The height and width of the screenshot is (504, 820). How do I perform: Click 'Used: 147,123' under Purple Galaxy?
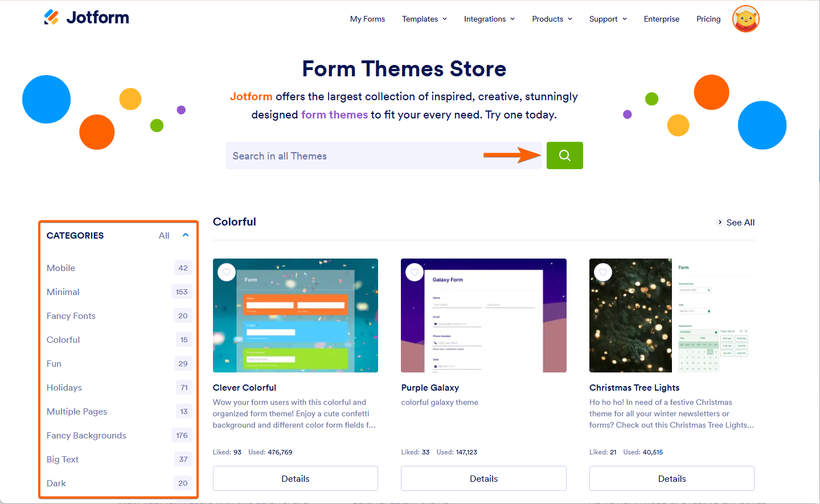pyautogui.click(x=457, y=452)
